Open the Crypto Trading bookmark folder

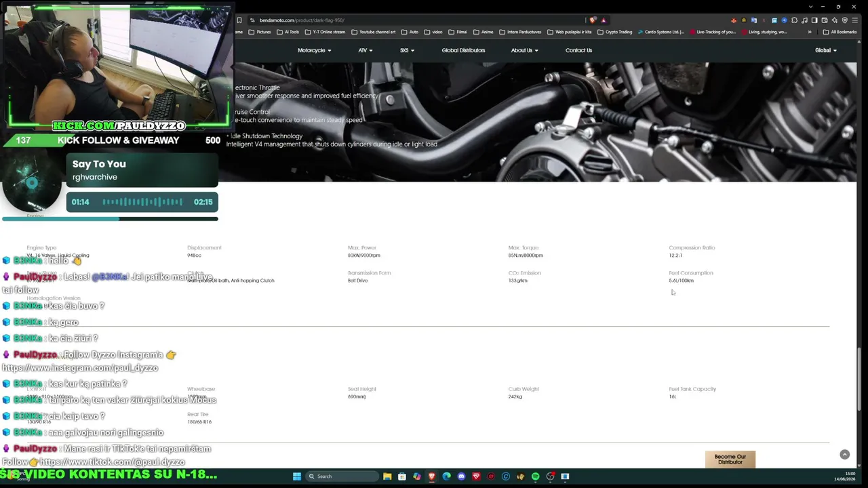[614, 32]
